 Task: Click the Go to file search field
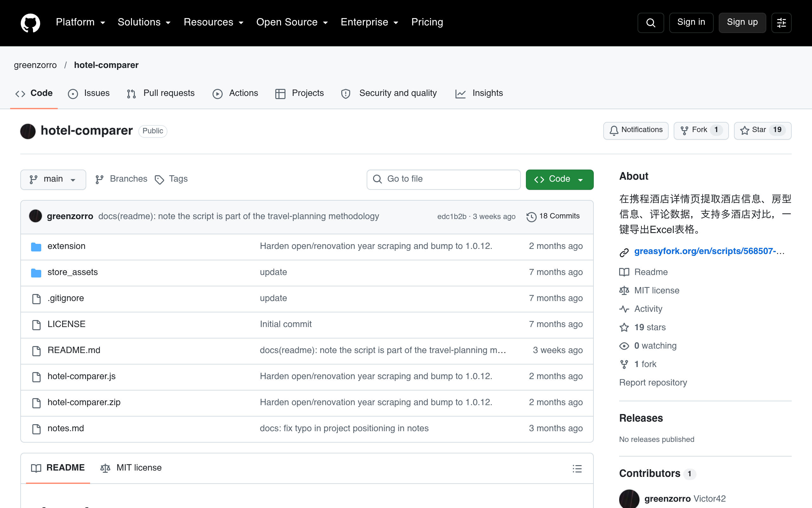point(443,179)
